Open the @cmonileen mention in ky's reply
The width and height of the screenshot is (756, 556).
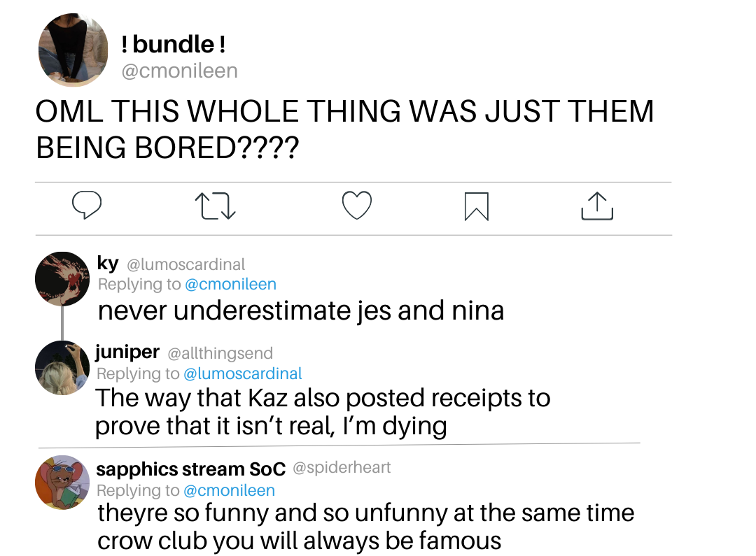pyautogui.click(x=230, y=284)
